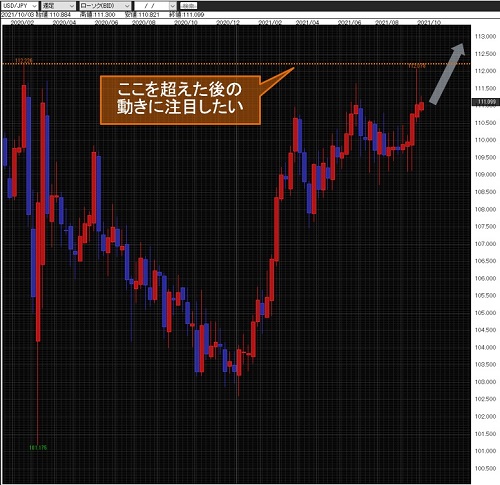500x485 pixels.
Task: Click the long red candle wick near 101.175
Action: coord(38,393)
